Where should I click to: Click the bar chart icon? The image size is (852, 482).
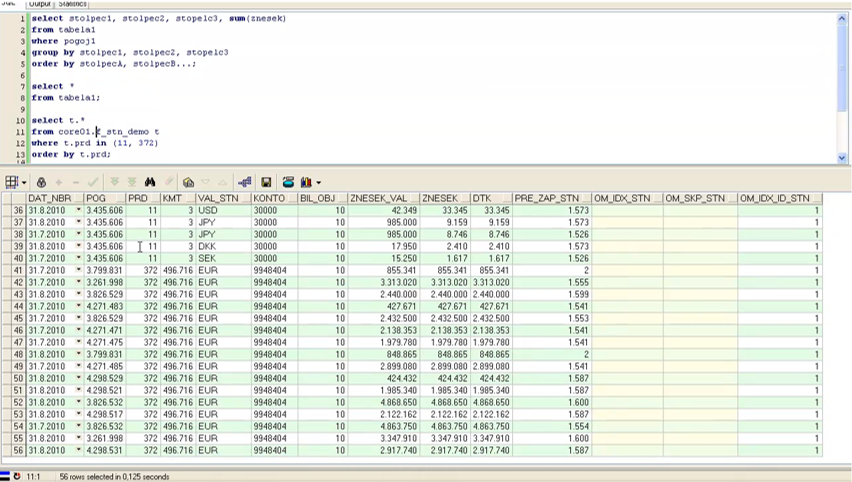pos(306,182)
